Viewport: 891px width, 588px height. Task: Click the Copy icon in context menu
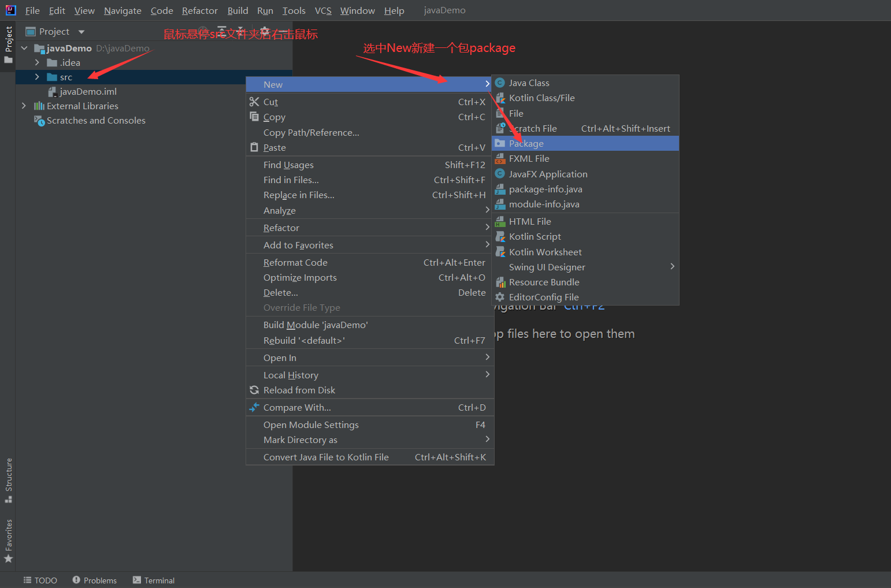[x=254, y=117]
